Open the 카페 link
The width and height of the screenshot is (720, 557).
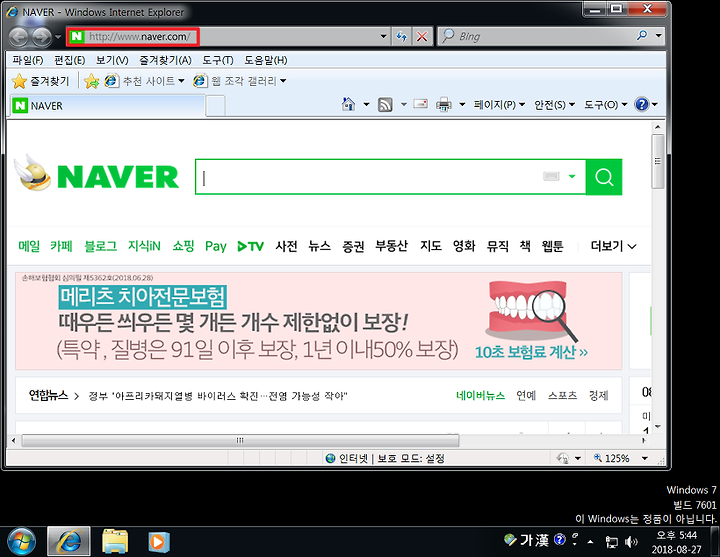pos(62,246)
